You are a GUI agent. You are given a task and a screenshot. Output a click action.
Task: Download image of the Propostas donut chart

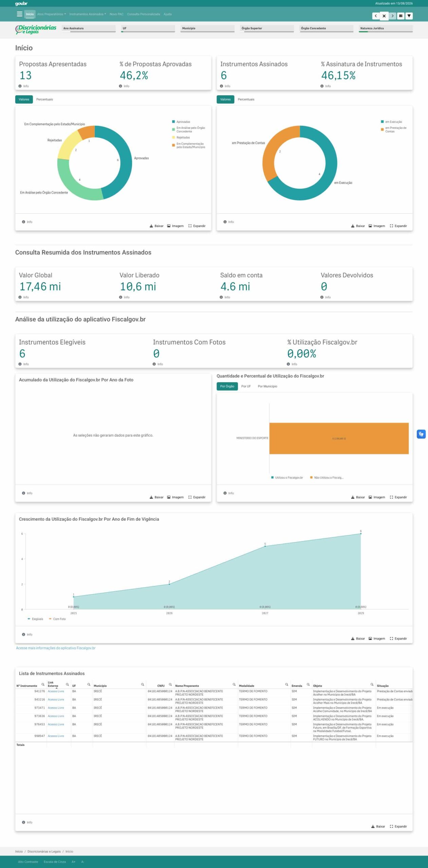point(175,226)
